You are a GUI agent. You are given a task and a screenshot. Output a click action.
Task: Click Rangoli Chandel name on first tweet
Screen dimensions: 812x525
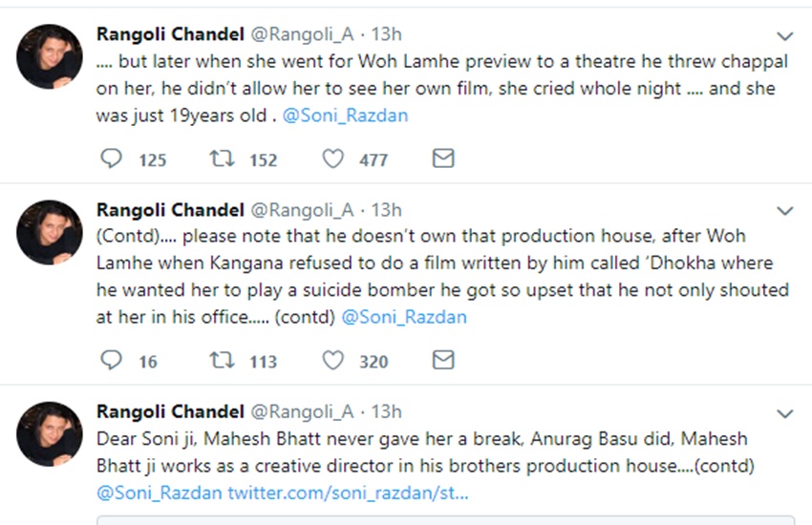(170, 34)
